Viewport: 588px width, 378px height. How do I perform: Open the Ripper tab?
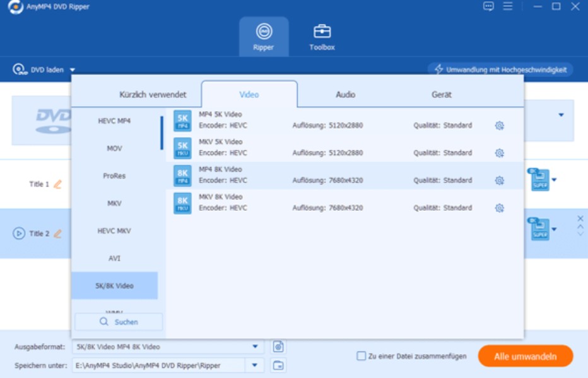point(264,37)
